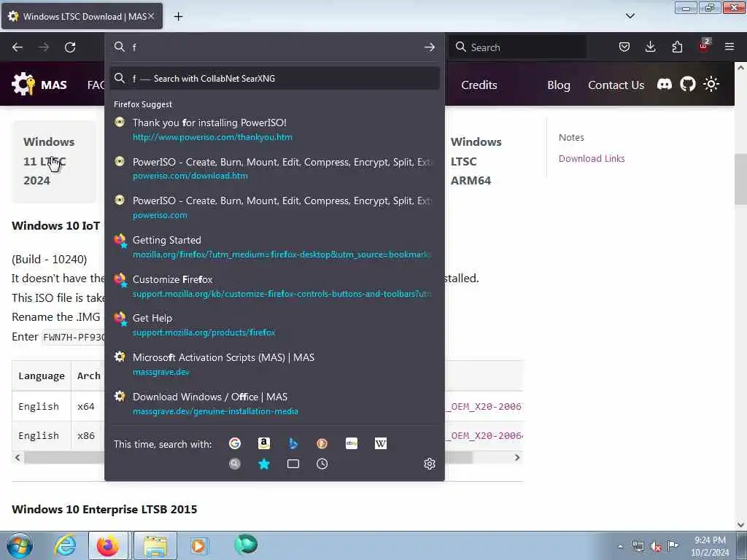Open a new tab with plus button
The width and height of the screenshot is (747, 560).
178,17
